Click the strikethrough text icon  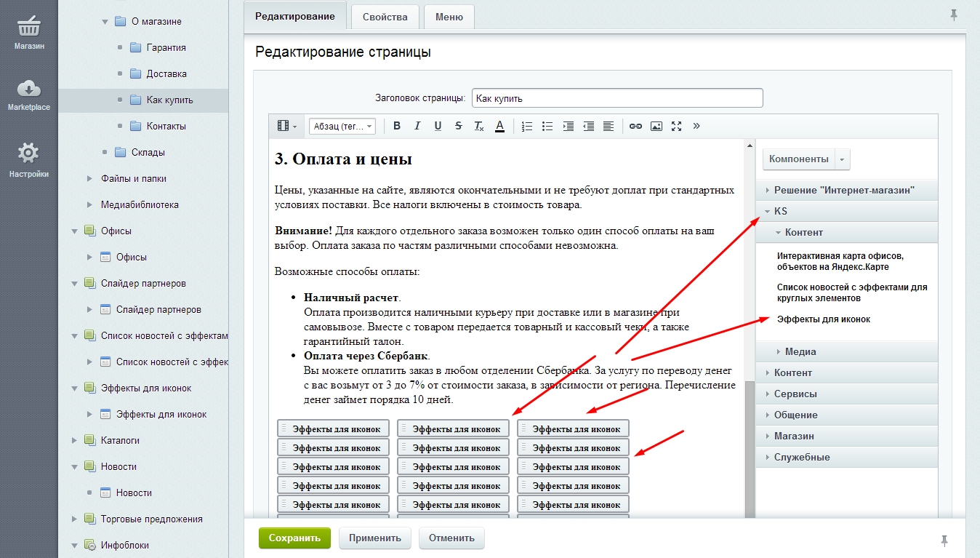(x=458, y=126)
